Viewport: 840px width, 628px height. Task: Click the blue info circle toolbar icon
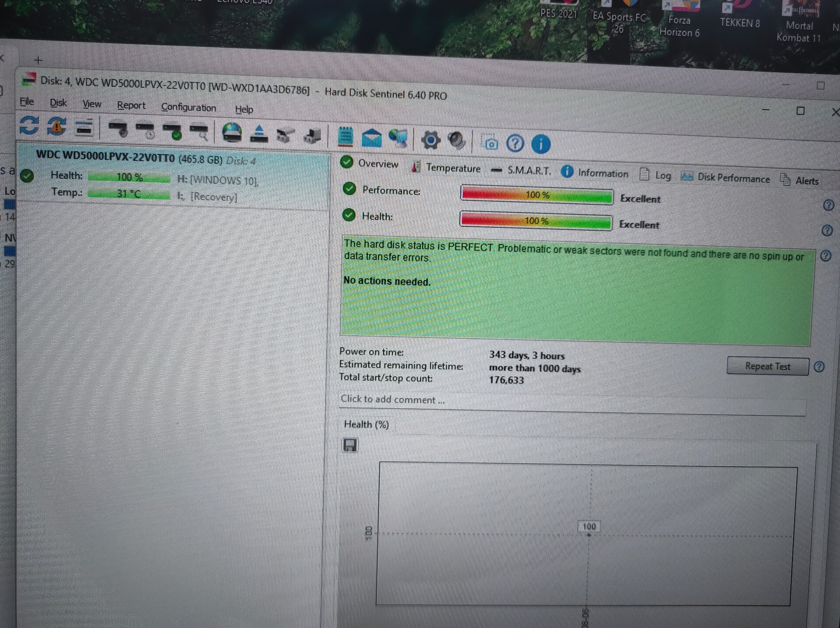click(541, 144)
